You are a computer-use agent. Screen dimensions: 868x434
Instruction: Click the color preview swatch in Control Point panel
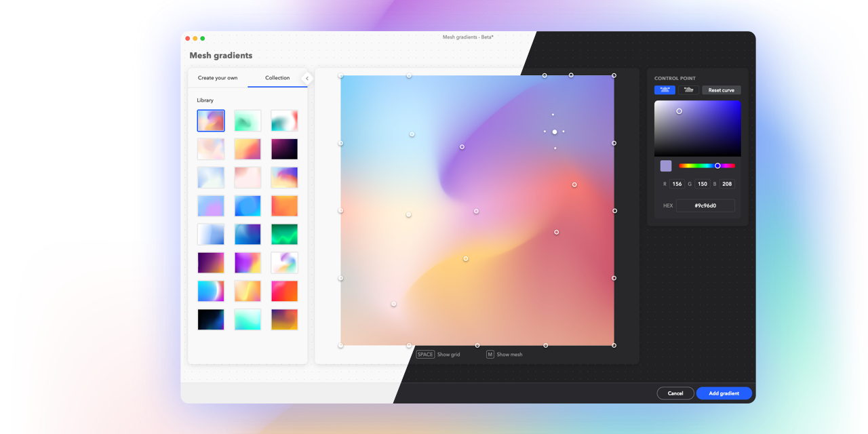[665, 165]
